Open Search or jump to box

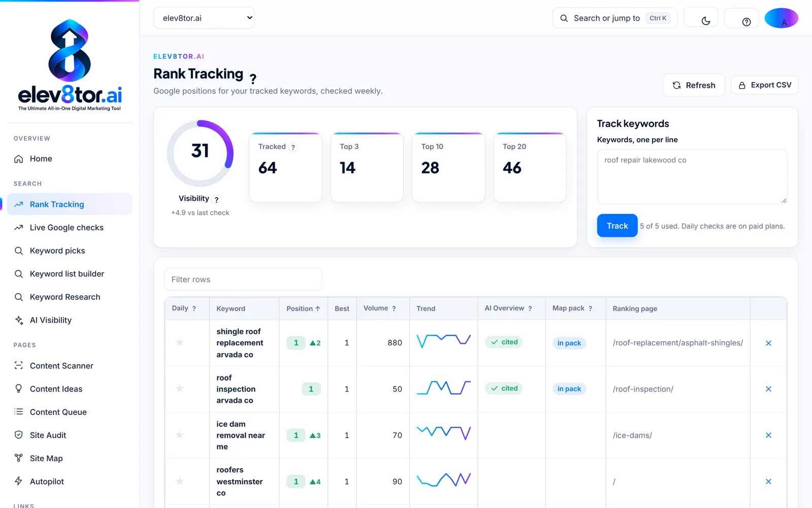615,18
